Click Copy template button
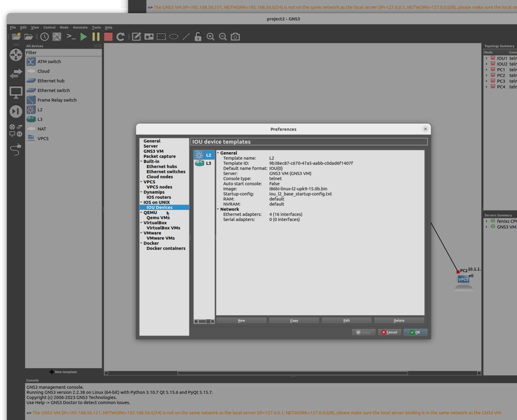The height and width of the screenshot is (420, 517). point(294,321)
